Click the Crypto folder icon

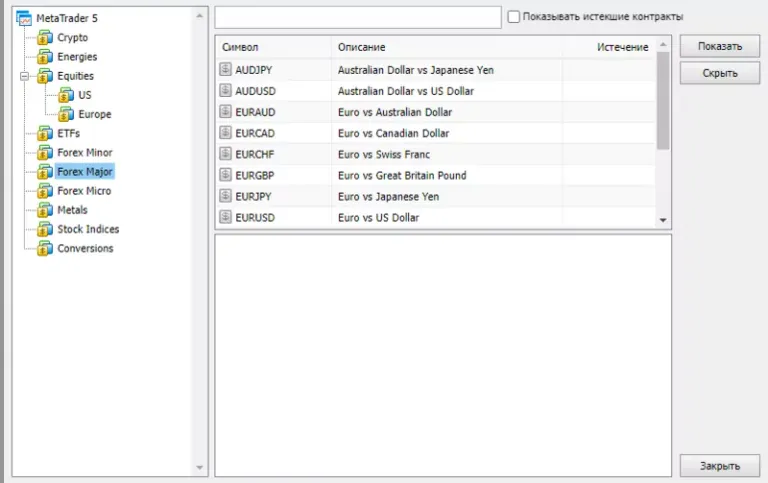[x=45, y=38]
